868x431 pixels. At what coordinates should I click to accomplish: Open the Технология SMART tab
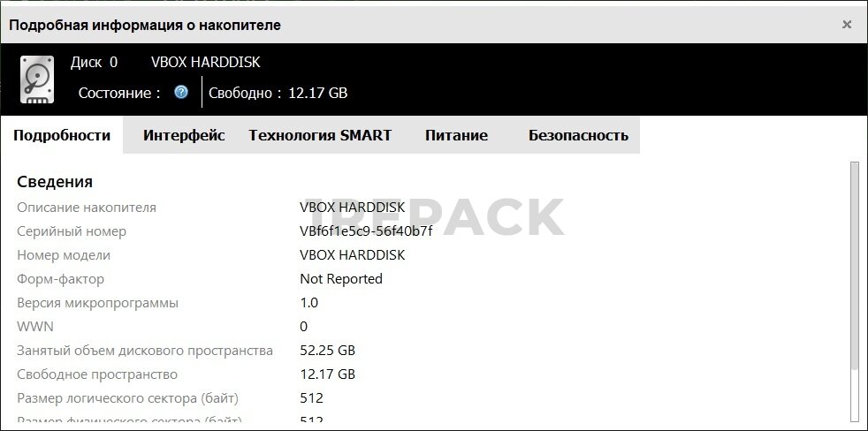pos(320,135)
